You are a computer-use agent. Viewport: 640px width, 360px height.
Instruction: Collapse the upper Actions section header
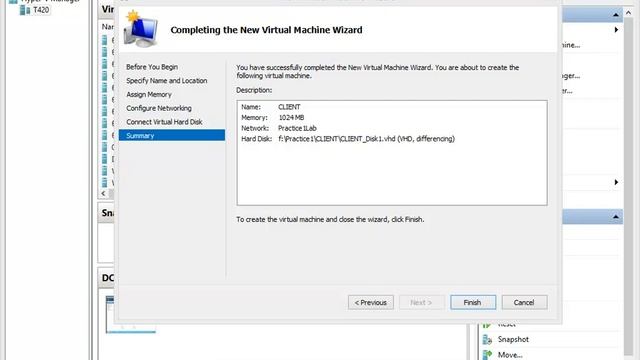[x=616, y=15]
